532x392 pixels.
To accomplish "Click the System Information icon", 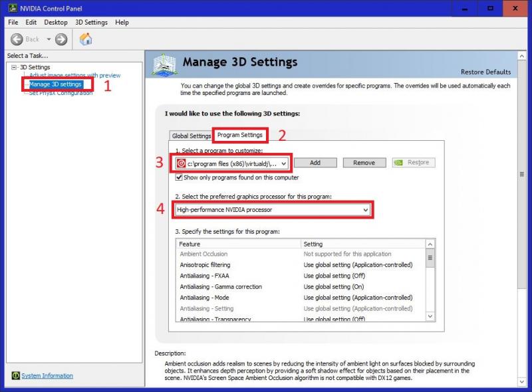I will click(x=15, y=375).
